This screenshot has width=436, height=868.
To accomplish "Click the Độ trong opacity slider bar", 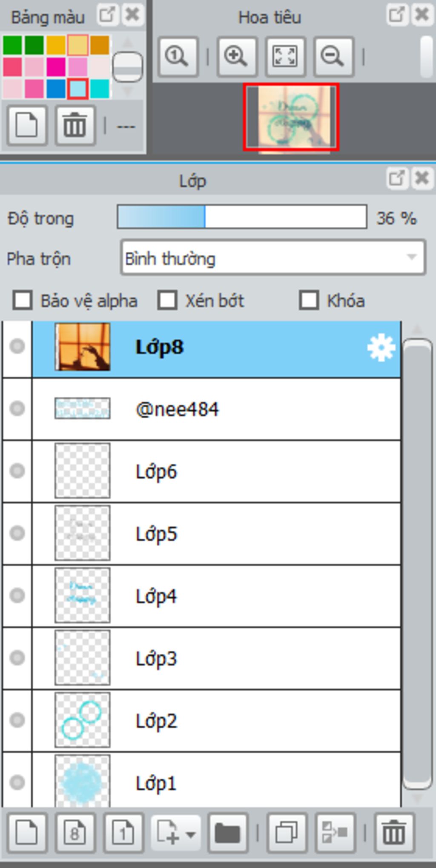I will pyautogui.click(x=242, y=217).
